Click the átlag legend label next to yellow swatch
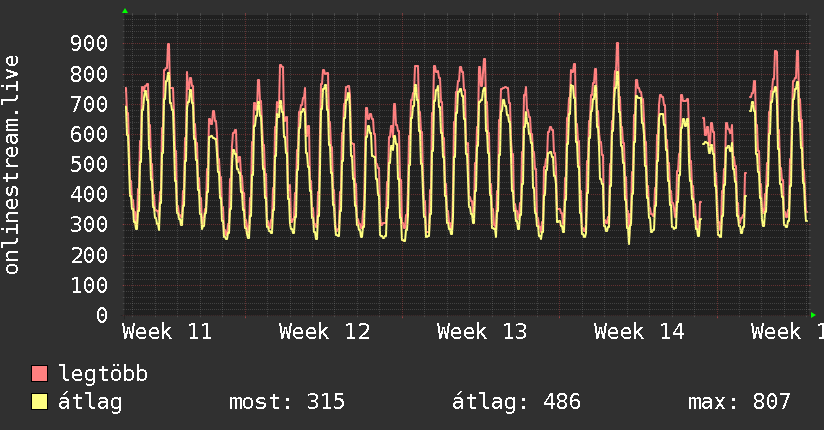This screenshot has height=430, width=824. pyautogui.click(x=90, y=402)
